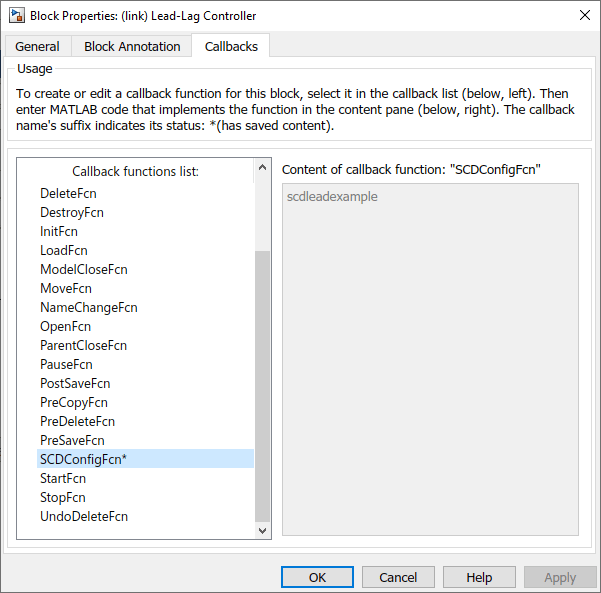Click in the callback content text area
This screenshot has width=601, height=593.
(x=430, y=360)
